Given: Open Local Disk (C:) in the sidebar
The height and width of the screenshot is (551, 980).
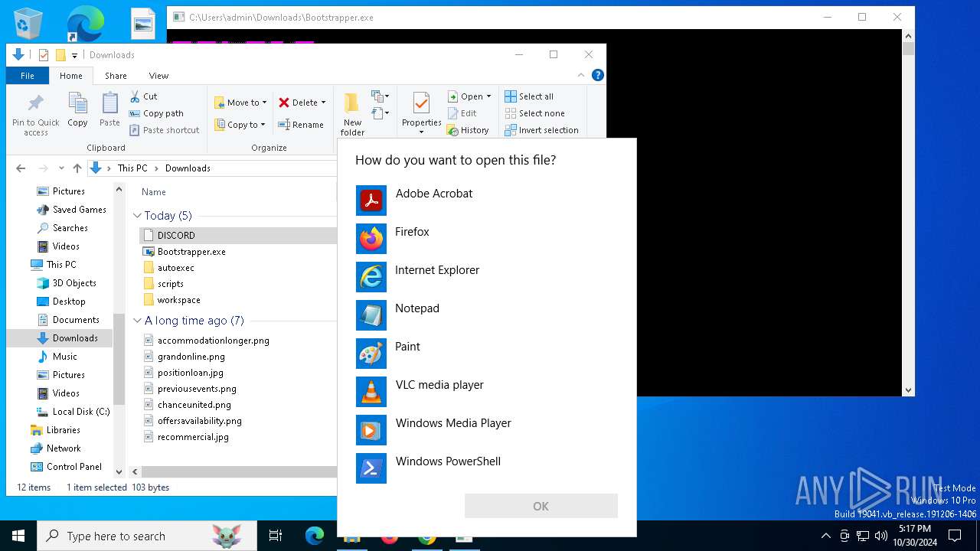Looking at the screenshot, I should coord(81,412).
